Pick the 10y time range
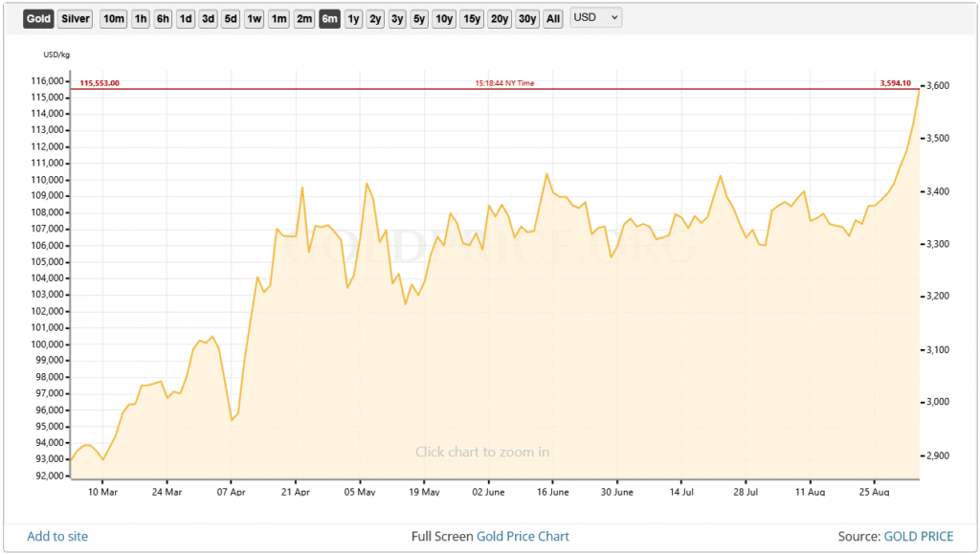The height and width of the screenshot is (554, 980). click(444, 18)
